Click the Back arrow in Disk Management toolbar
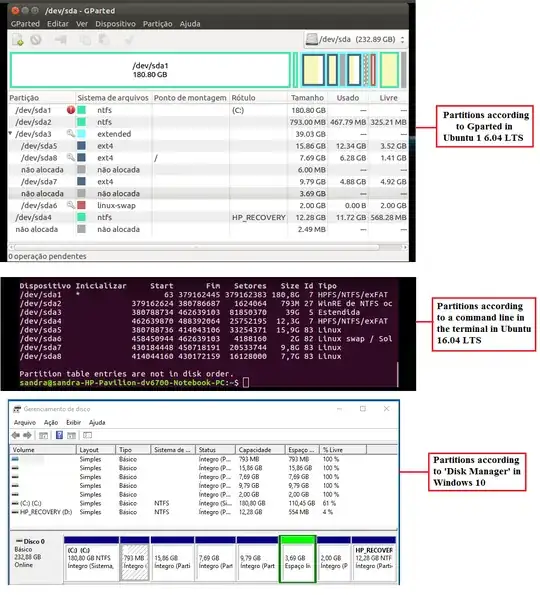 point(16,435)
